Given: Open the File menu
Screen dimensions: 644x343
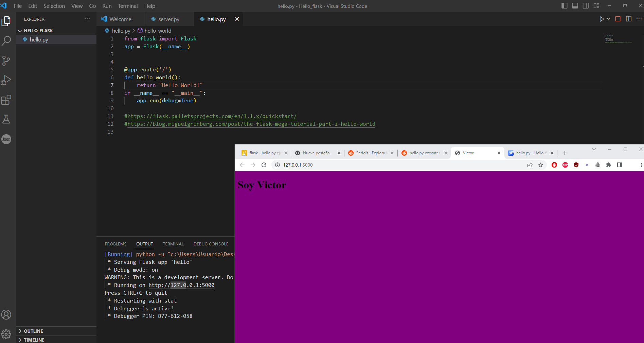Looking at the screenshot, I should [x=18, y=6].
